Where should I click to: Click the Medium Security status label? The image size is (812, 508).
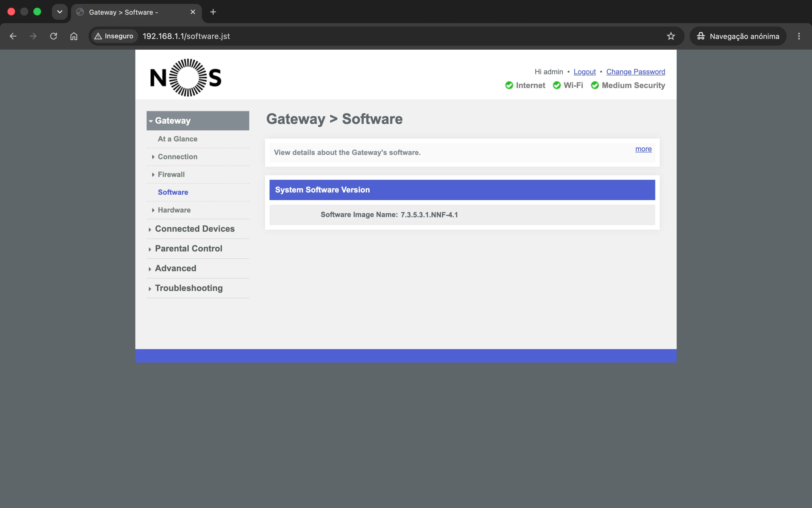634,85
